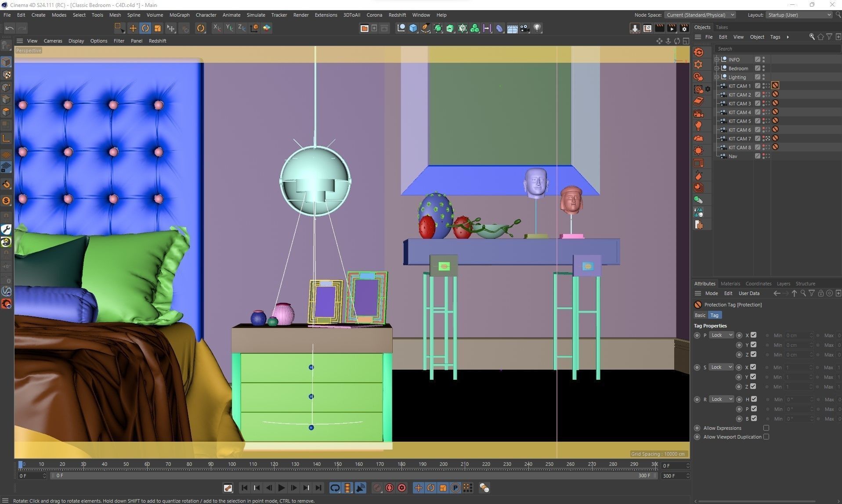Select the Scale tool
This screenshot has height=504, width=842.
[157, 28]
